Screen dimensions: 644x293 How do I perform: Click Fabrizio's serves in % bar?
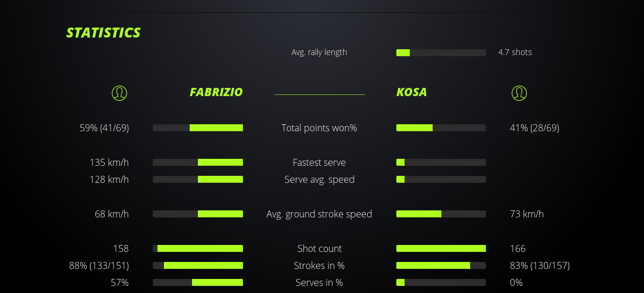click(198, 282)
